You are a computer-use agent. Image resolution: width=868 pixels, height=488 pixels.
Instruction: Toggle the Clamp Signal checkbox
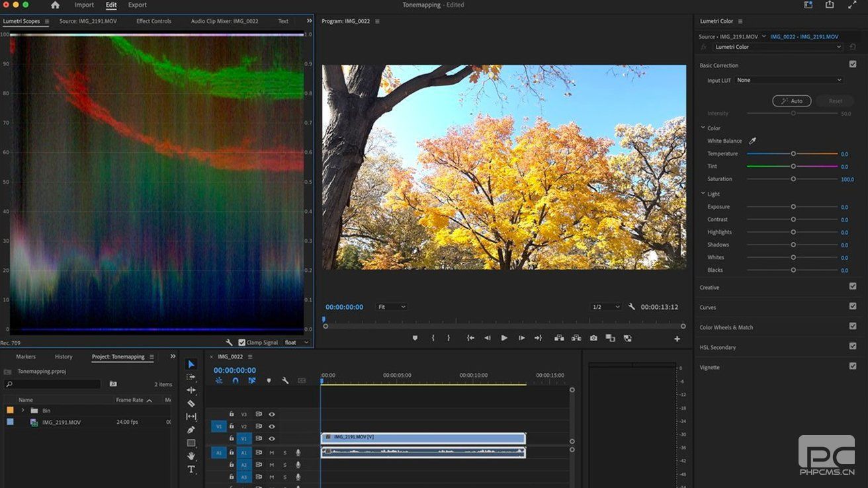(241, 343)
